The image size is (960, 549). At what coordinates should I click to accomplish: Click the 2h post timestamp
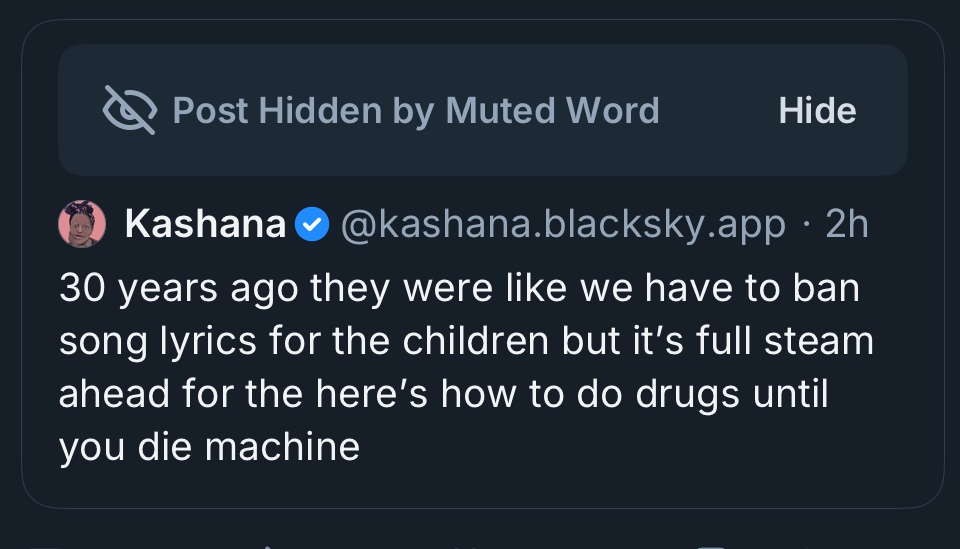click(846, 225)
